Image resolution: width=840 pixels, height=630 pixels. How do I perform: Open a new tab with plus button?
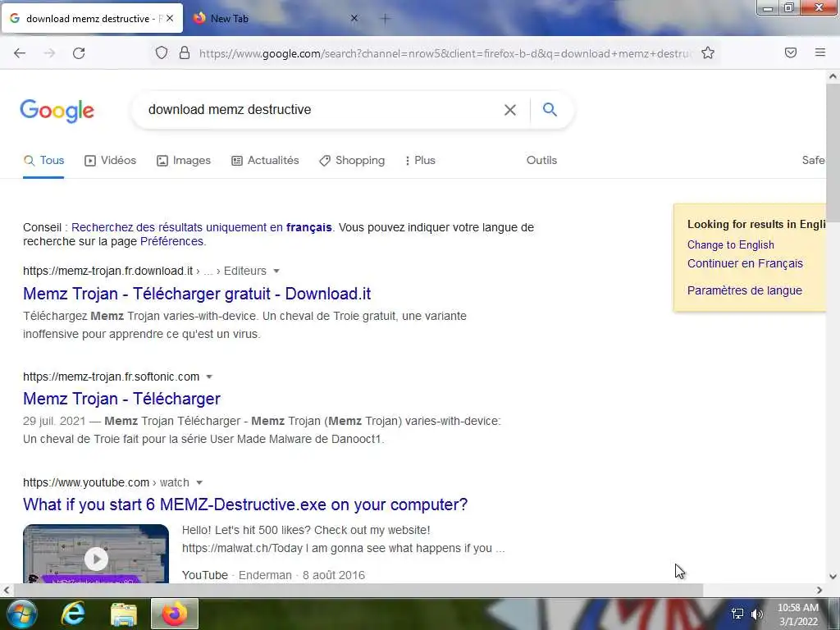(386, 19)
